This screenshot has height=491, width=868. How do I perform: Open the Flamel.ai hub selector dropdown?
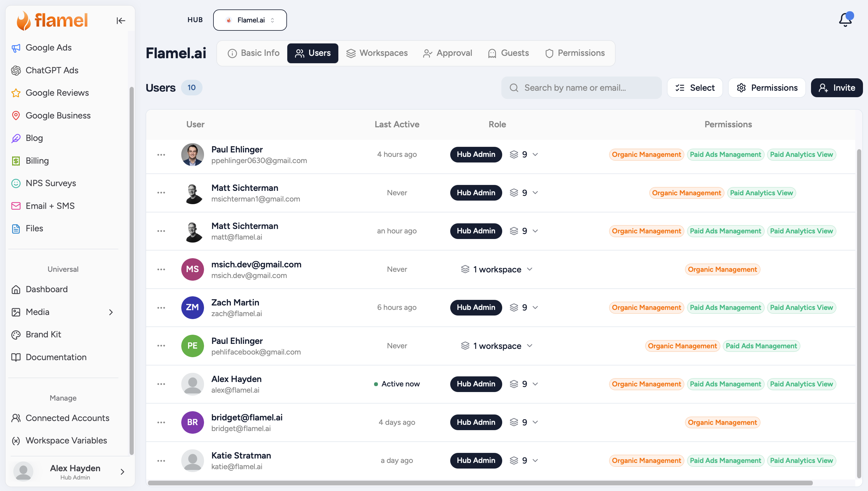250,20
